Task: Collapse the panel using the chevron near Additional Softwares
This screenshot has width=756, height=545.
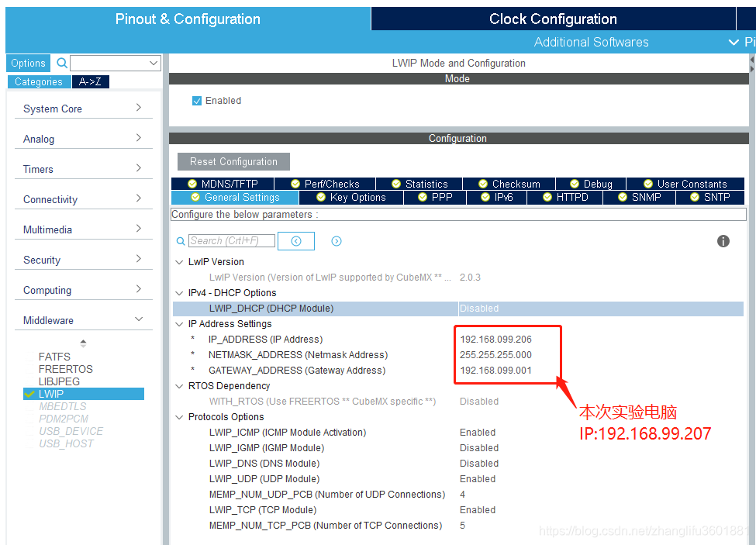Action: pos(734,43)
